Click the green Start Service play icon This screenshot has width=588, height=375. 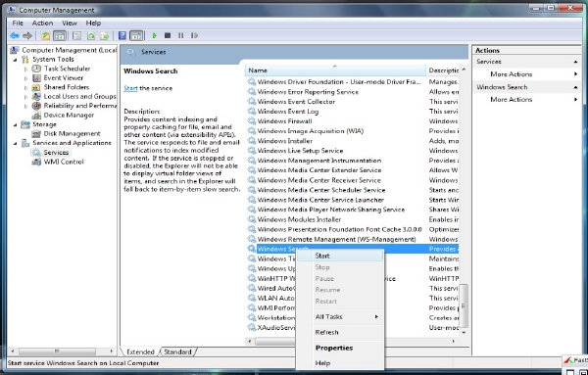[154, 35]
